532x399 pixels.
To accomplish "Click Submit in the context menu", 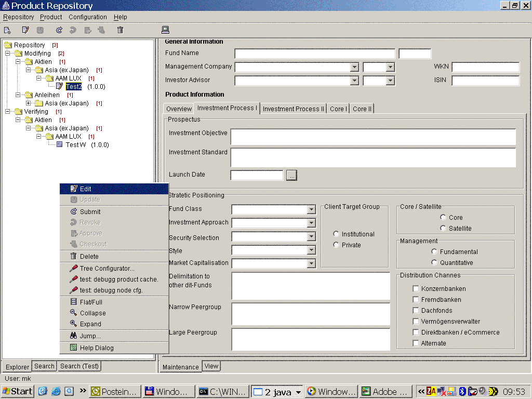I will (x=90, y=211).
